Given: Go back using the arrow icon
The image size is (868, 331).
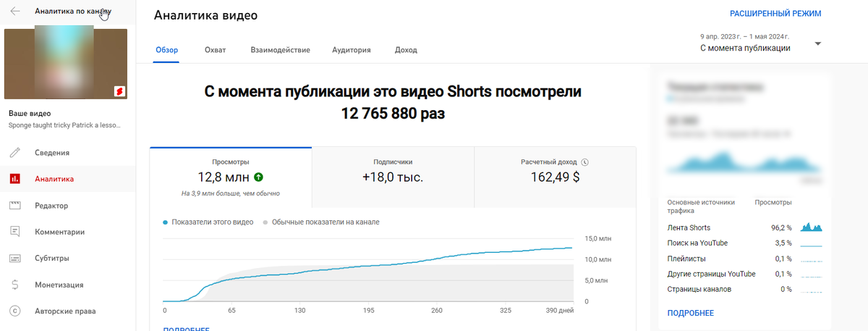Looking at the screenshot, I should click(15, 12).
